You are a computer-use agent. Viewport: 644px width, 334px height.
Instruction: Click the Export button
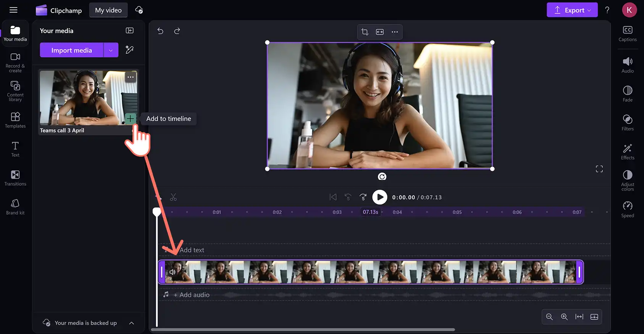572,10
